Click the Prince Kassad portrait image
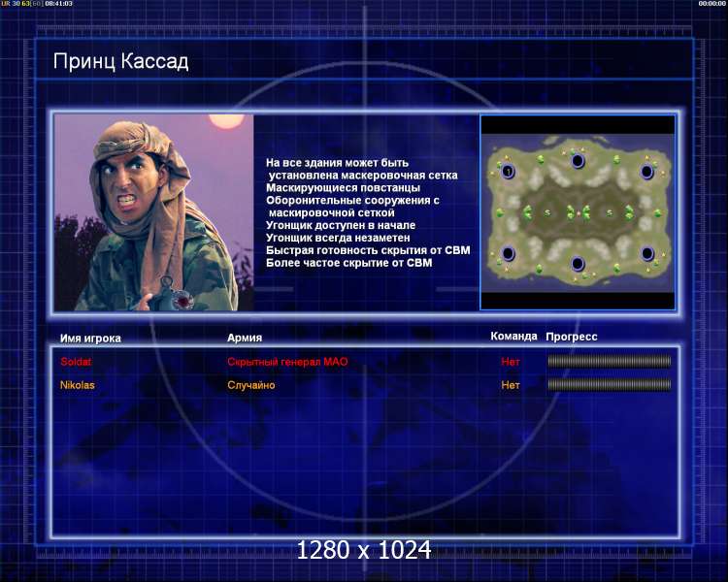The height and width of the screenshot is (582, 728). 154,212
